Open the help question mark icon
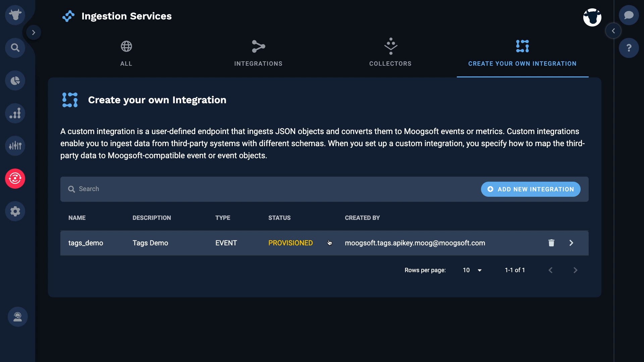 [629, 48]
